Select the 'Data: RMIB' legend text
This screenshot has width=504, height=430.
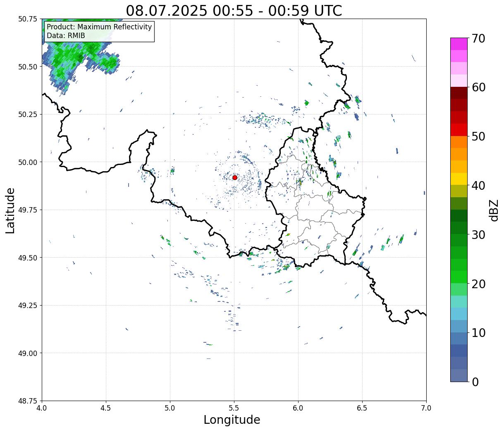[x=66, y=36]
